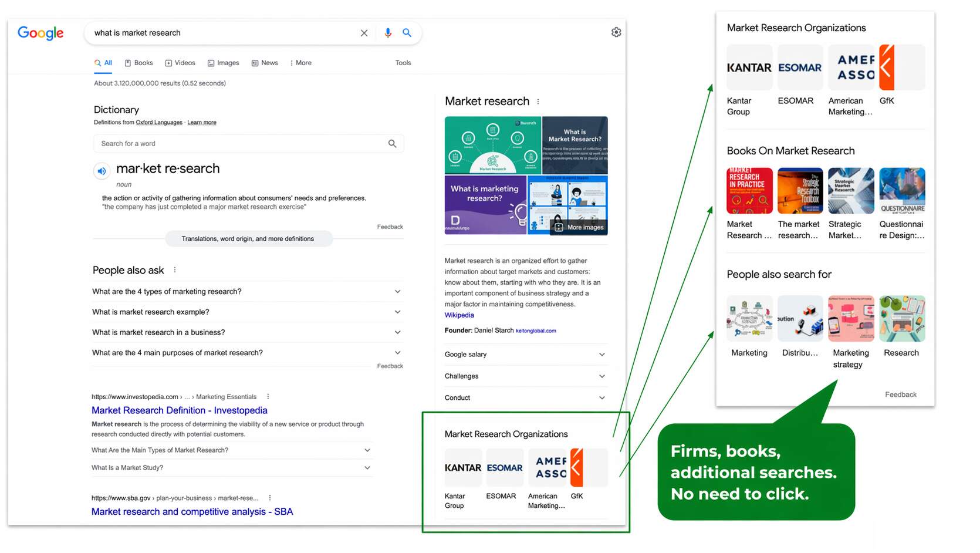Open the 'What is Market Research?' dark image

575,145
